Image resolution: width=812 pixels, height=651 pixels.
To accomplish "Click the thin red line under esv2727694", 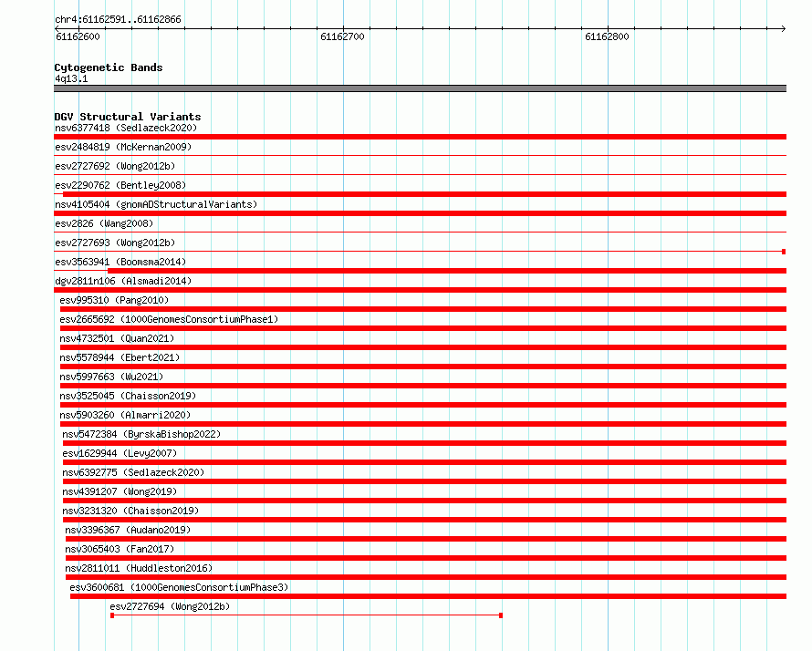I will (307, 615).
